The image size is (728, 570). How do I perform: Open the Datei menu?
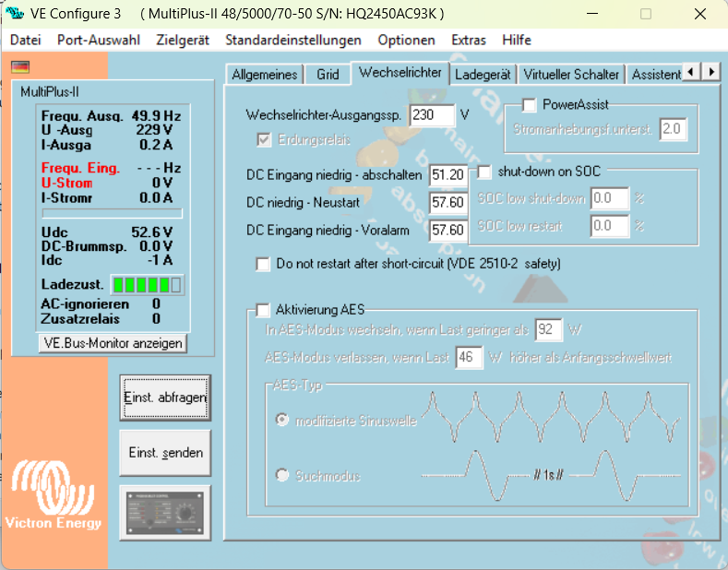(x=26, y=40)
